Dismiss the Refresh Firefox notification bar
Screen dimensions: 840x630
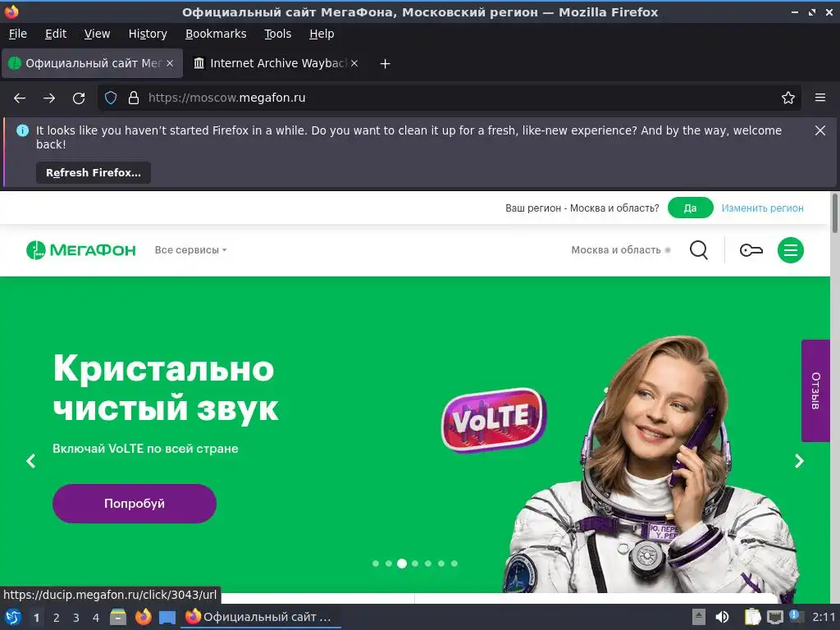pos(820,130)
